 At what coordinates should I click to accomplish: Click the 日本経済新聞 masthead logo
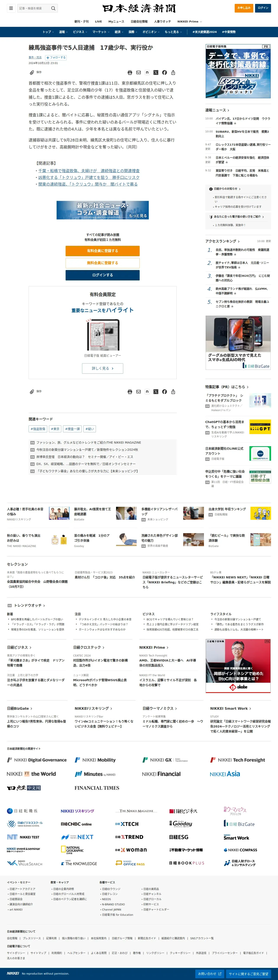139,8
